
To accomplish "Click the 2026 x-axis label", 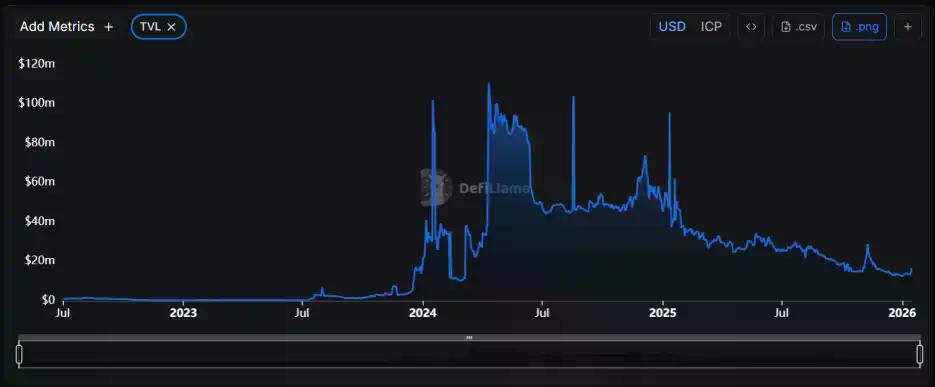I will [x=903, y=312].
